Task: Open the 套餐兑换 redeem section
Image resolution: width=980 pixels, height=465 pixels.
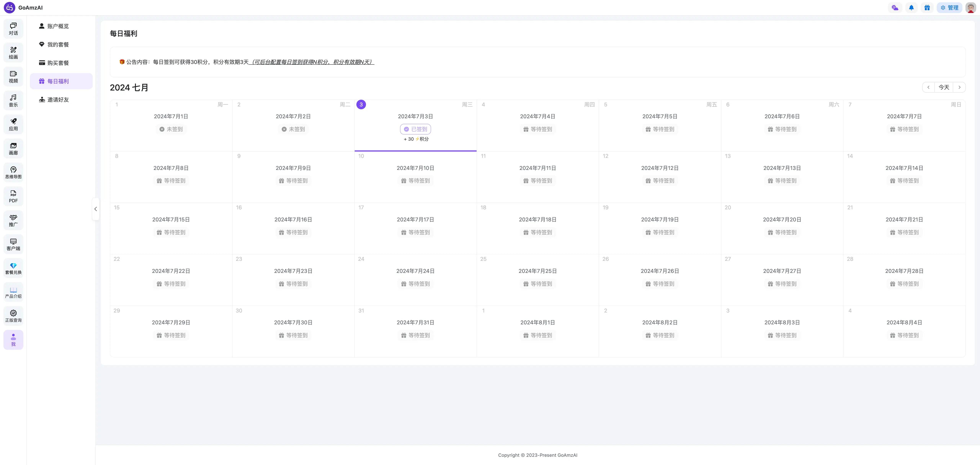Action: [13, 268]
